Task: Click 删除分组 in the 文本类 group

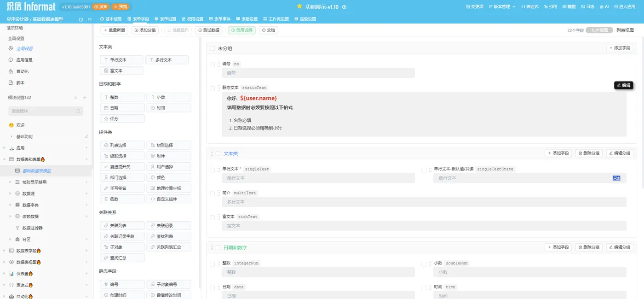Action: coord(589,153)
